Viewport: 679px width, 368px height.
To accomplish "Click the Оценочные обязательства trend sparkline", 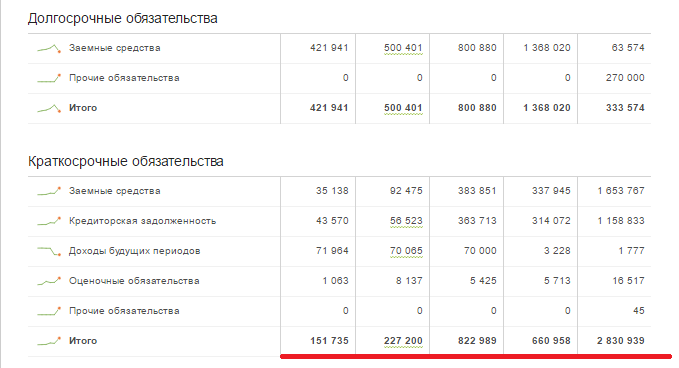I will pos(49,281).
